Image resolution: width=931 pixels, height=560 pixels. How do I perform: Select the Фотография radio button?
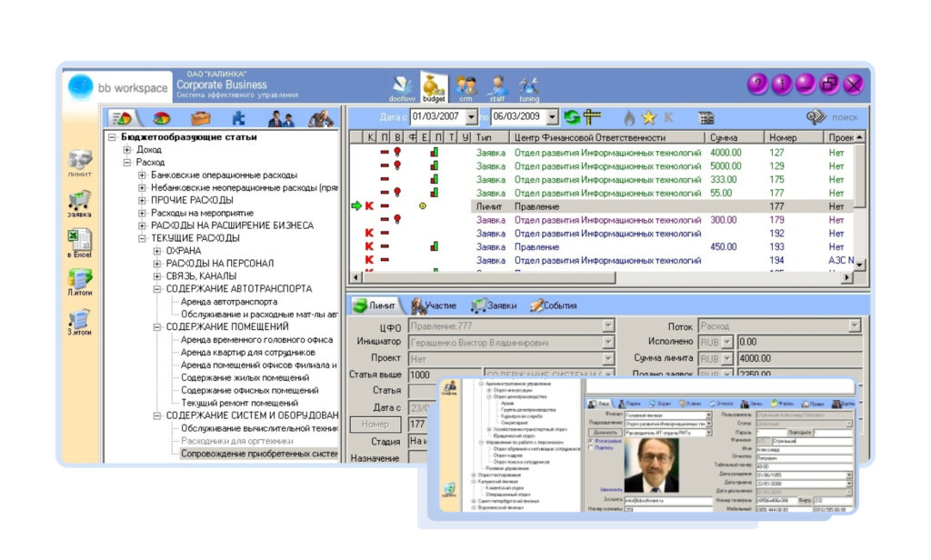click(590, 441)
